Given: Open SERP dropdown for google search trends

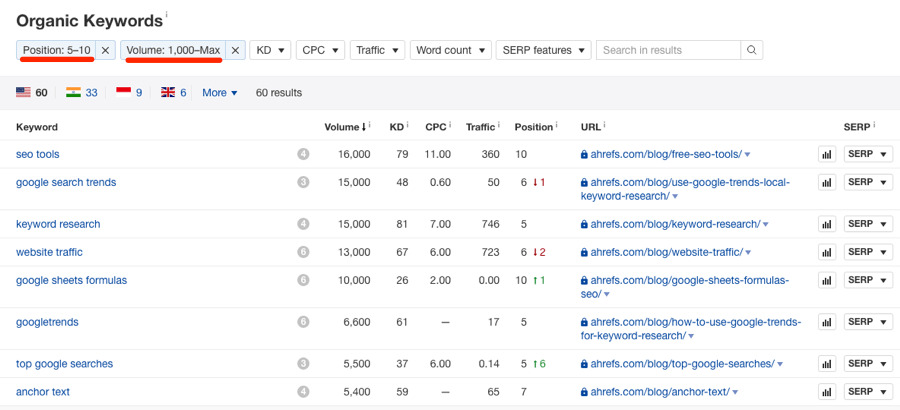Looking at the screenshot, I should pos(868,182).
